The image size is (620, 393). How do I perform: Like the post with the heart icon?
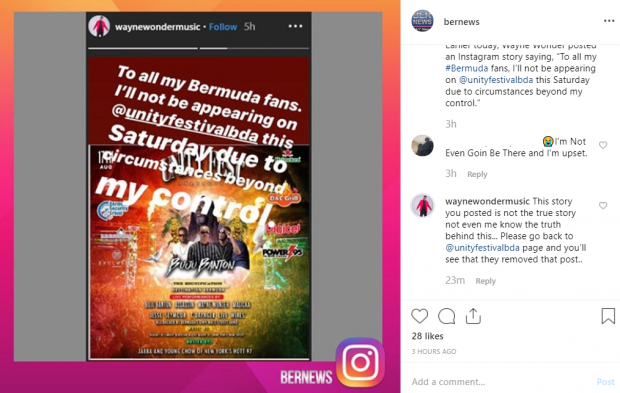click(420, 316)
